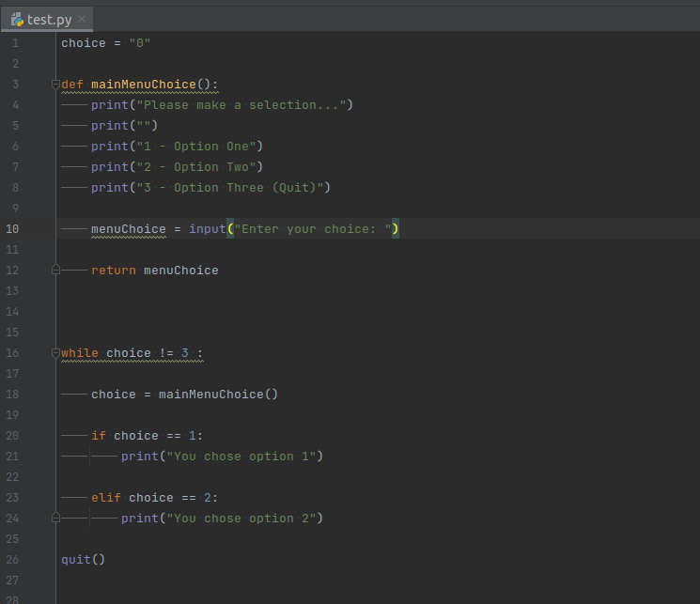
Task: Click line number 16 in the gutter
Action: tap(13, 353)
